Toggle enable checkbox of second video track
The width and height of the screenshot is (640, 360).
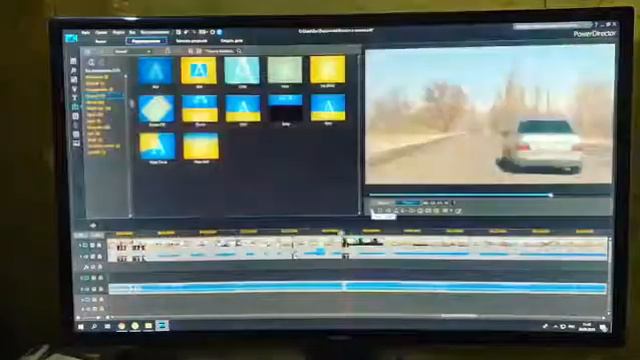point(93,278)
